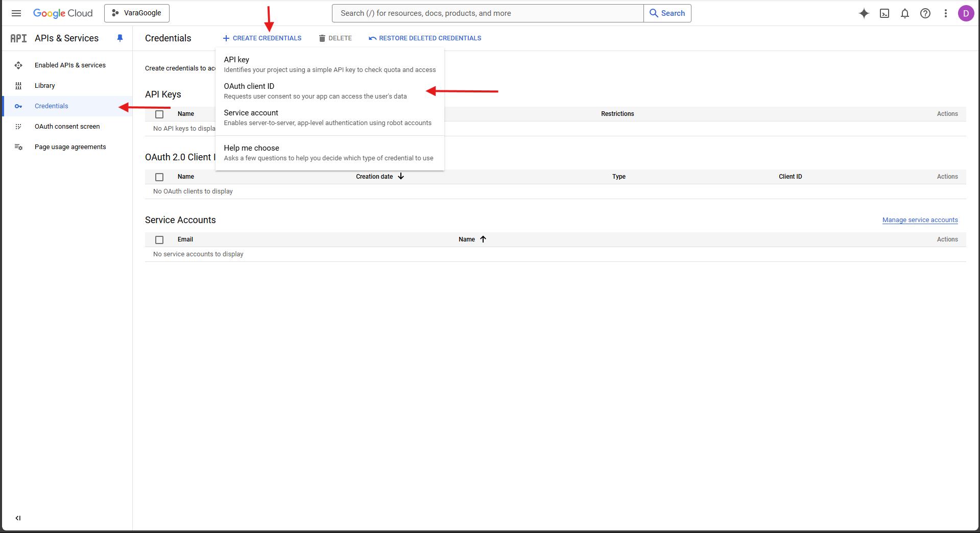Click RESTORE DELETED CREDENTIALS
Viewport: 980px width, 533px height.
coord(425,38)
